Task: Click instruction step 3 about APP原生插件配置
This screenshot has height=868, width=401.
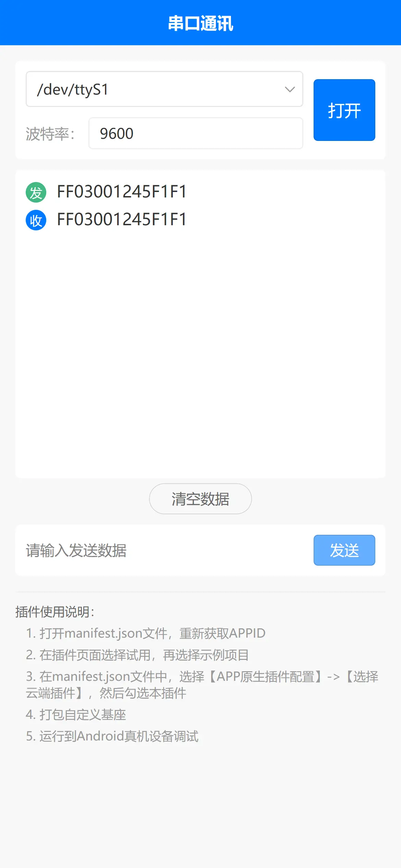Action: tap(202, 685)
